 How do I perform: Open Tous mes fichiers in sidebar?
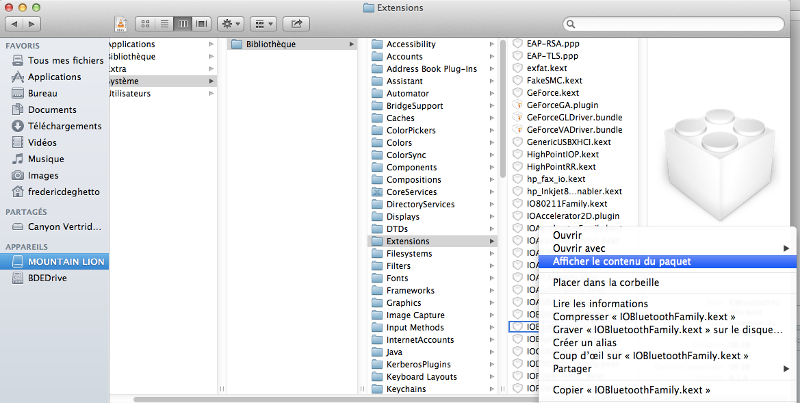[x=55, y=61]
